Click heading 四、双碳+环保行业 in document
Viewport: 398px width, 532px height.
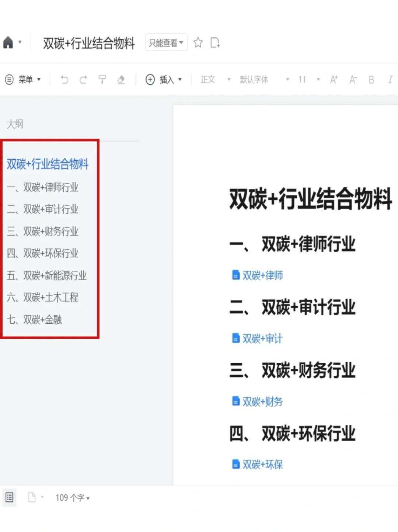click(x=293, y=433)
